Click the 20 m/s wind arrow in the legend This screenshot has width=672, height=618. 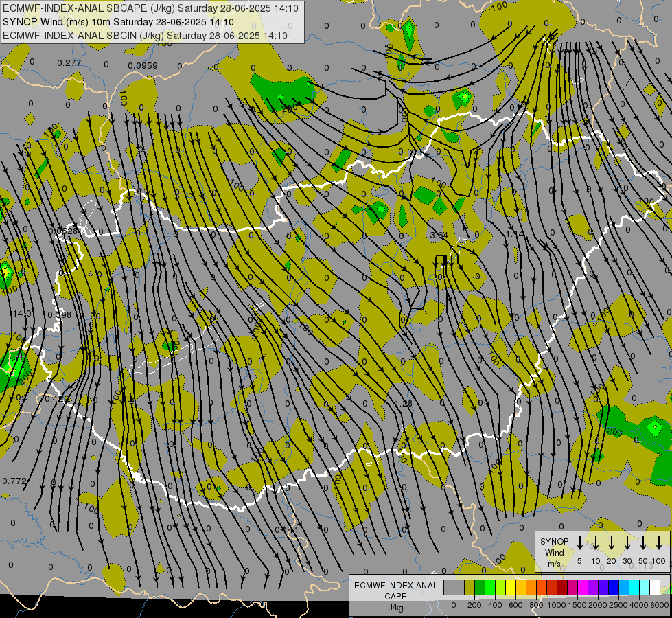pyautogui.click(x=612, y=543)
